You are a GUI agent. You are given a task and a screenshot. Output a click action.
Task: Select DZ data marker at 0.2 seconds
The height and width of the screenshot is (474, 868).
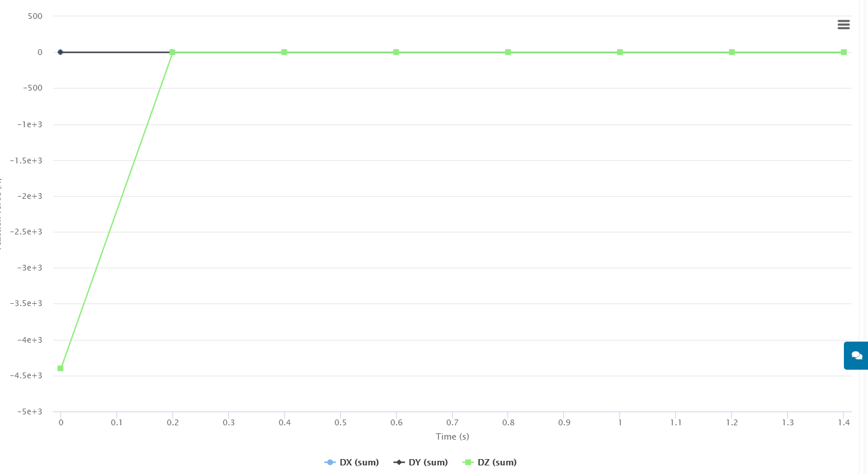pyautogui.click(x=172, y=52)
